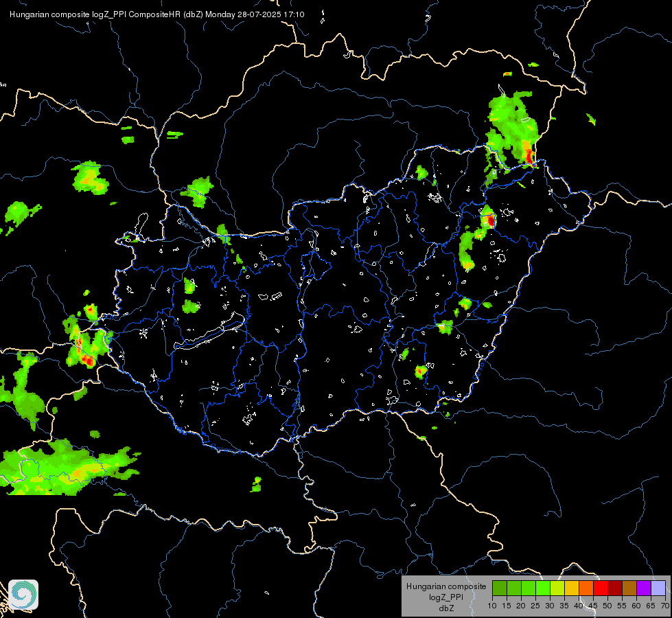Select the brown 55-60 dBZ legend swatch
672x618 pixels.
pos(629,588)
